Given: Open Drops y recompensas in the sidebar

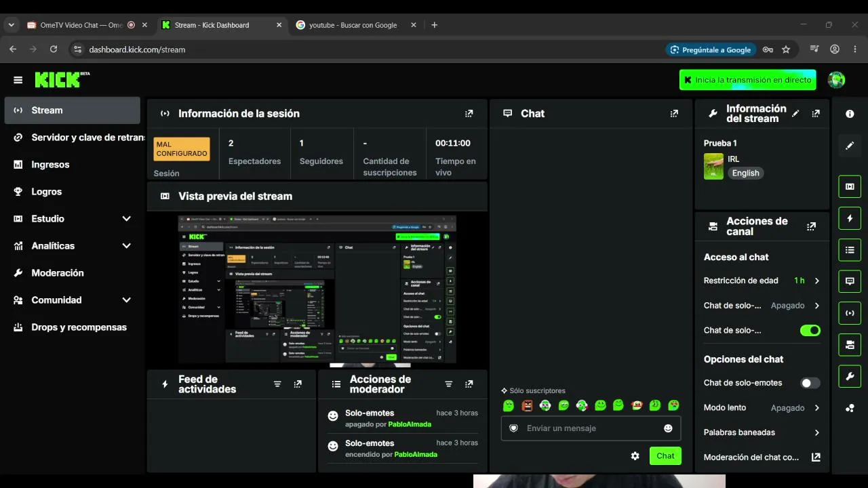Looking at the screenshot, I should (72, 327).
